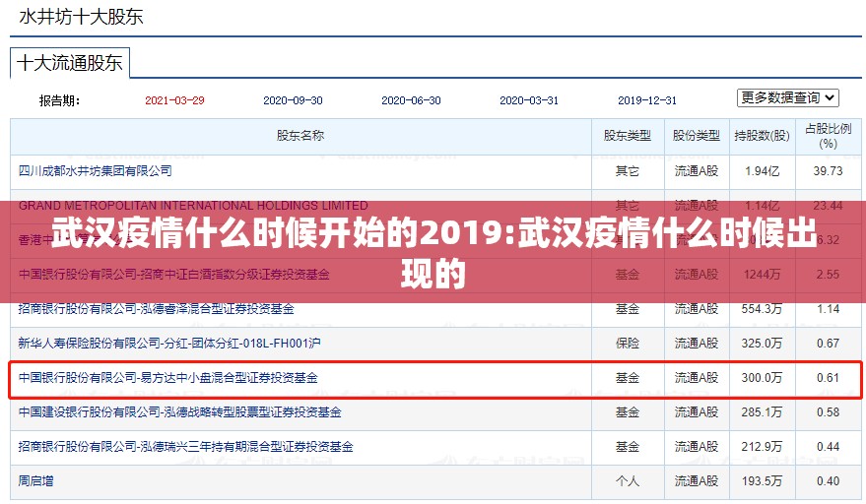This screenshot has width=866, height=504.
Task: Open shareholder 周启增 link
Action: coord(35,480)
